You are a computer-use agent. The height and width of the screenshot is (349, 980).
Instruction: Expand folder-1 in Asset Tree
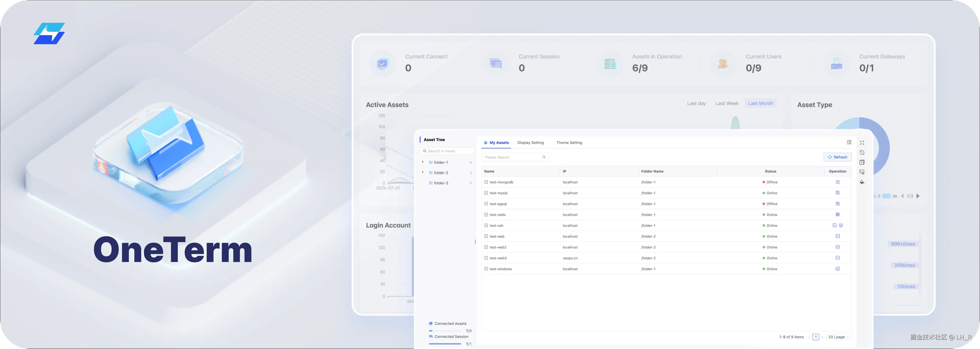pyautogui.click(x=423, y=162)
